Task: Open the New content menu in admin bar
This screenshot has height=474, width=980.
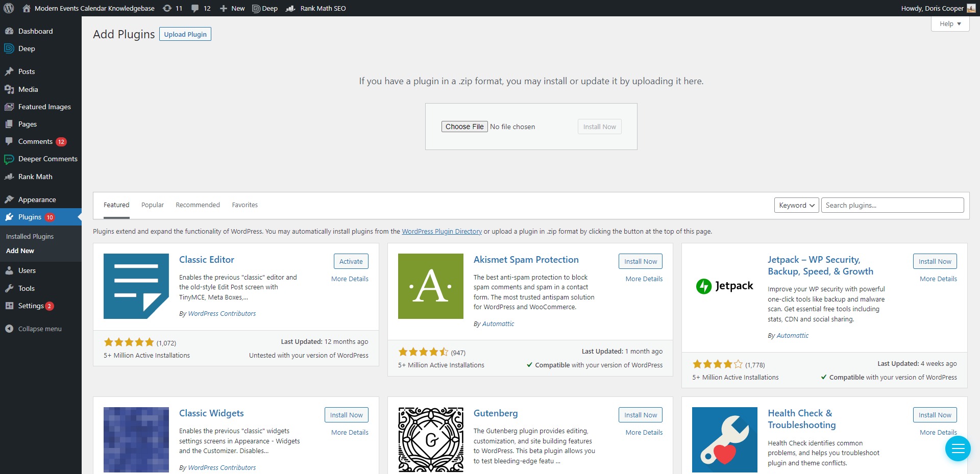Action: click(x=232, y=8)
